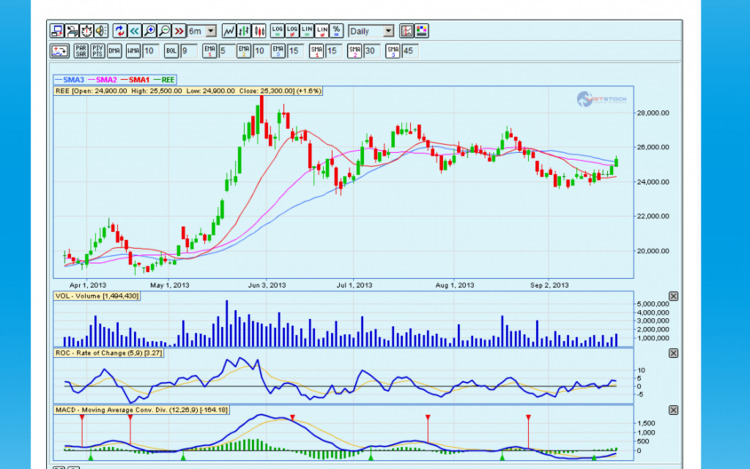Screen dimensions: 750x469
Task: Toggle the EMA 1 indicator button
Action: pos(210,51)
